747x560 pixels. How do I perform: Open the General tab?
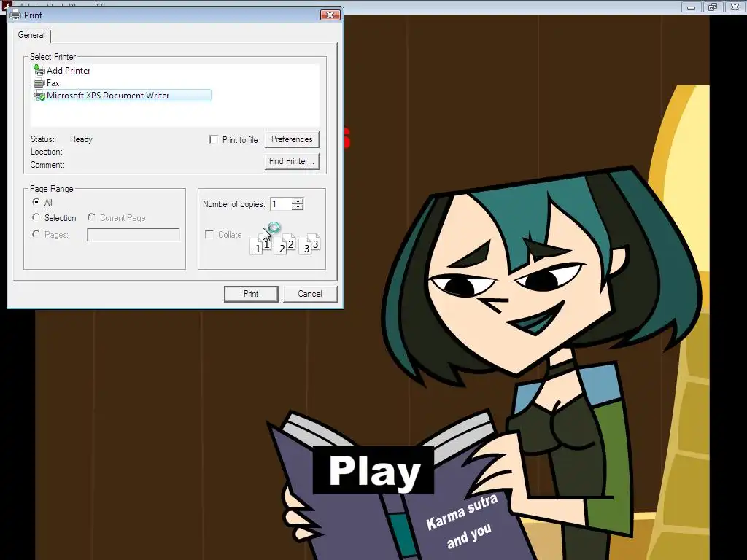tap(31, 35)
